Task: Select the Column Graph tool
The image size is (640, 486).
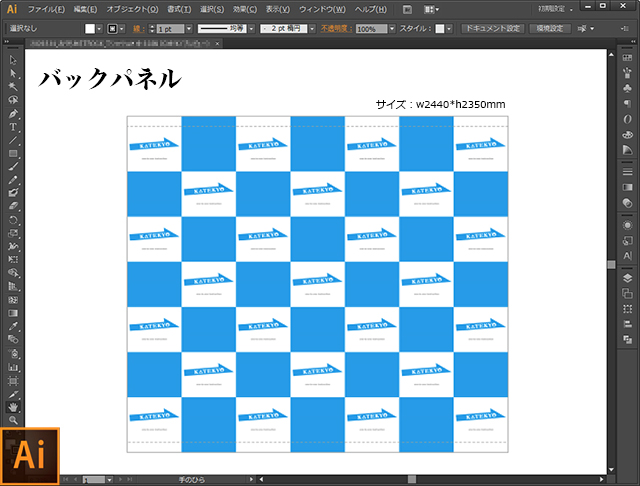Action: pos(13,367)
